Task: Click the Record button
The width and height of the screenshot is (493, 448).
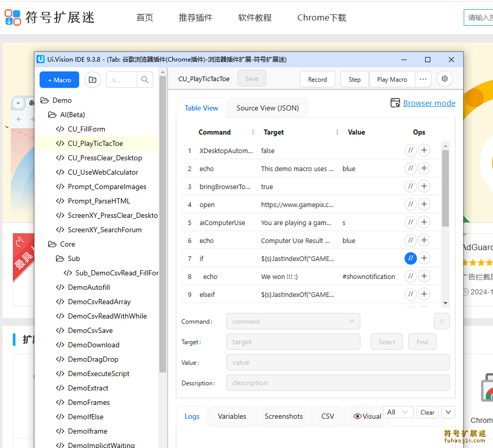Action: pos(317,79)
